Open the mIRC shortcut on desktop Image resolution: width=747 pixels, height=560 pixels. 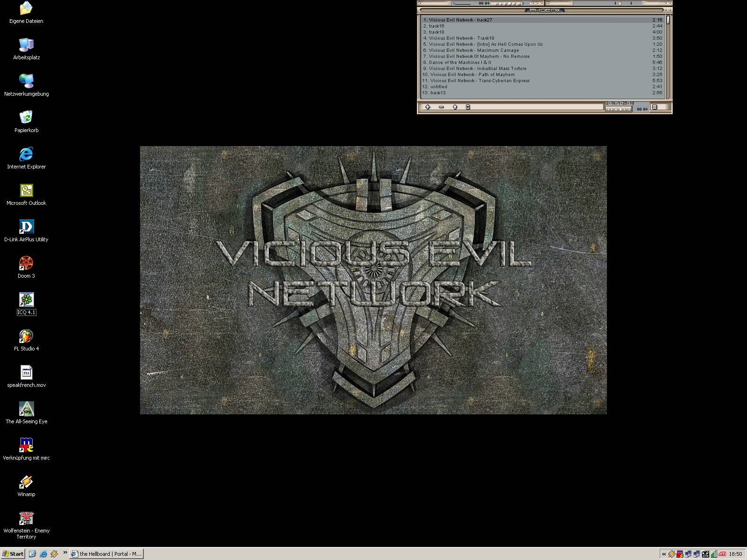[x=26, y=446]
